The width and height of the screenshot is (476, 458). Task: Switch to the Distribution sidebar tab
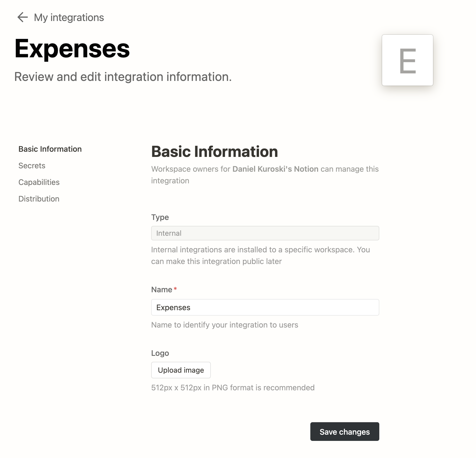point(39,199)
